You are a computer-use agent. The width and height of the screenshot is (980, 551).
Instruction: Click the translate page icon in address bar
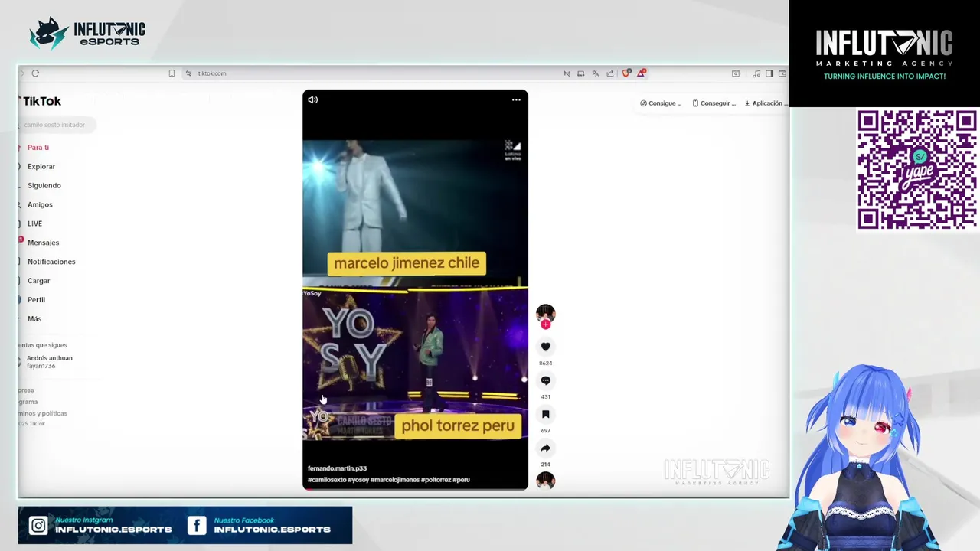click(595, 73)
